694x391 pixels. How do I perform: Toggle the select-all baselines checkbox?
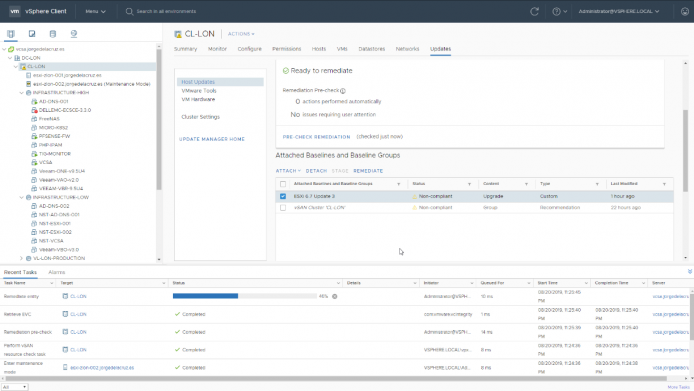pyautogui.click(x=283, y=184)
